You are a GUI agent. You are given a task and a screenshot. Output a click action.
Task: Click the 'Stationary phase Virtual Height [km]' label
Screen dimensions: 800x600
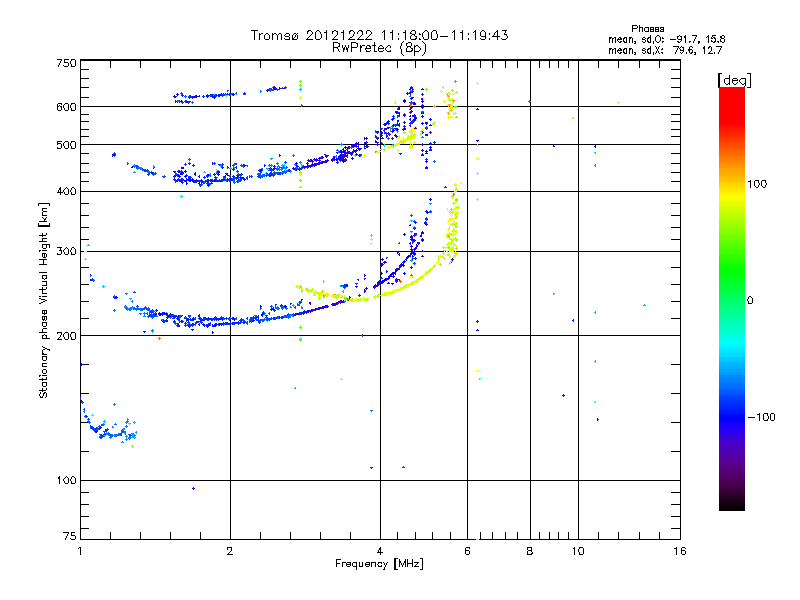[x=44, y=301]
